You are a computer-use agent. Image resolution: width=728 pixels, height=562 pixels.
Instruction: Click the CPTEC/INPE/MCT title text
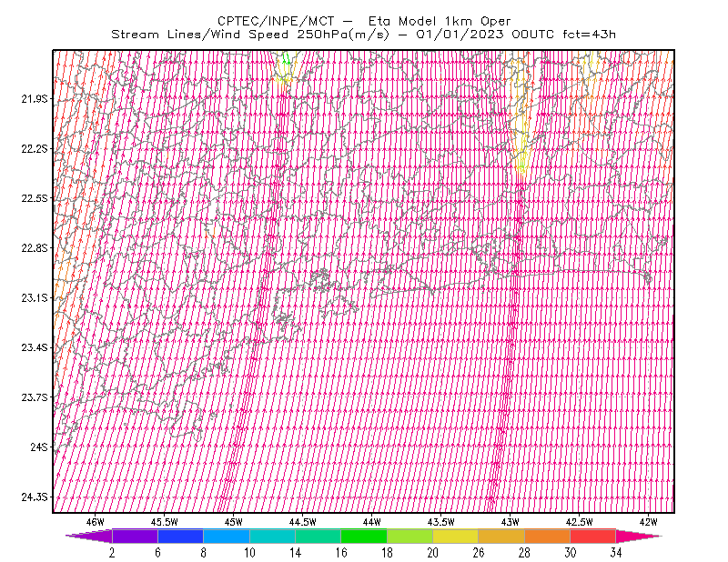pyautogui.click(x=276, y=21)
